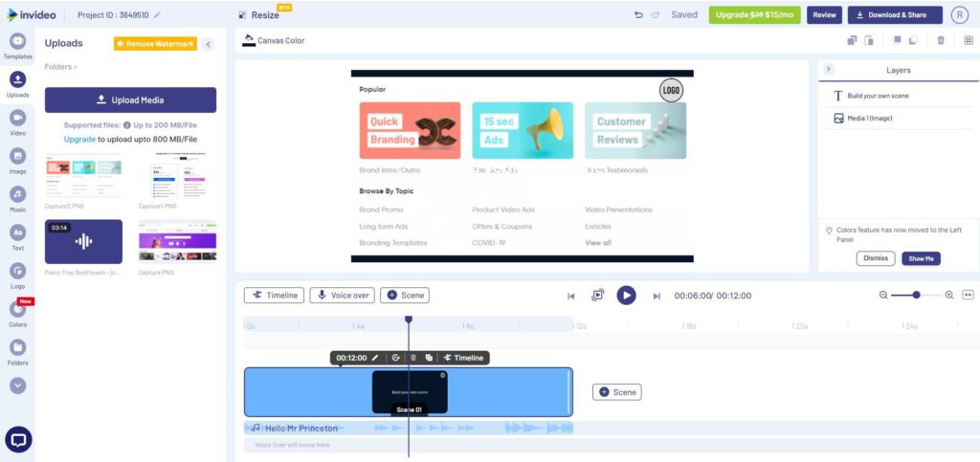The height and width of the screenshot is (462, 980).
Task: Open the Logo sidebar section
Action: point(17,275)
